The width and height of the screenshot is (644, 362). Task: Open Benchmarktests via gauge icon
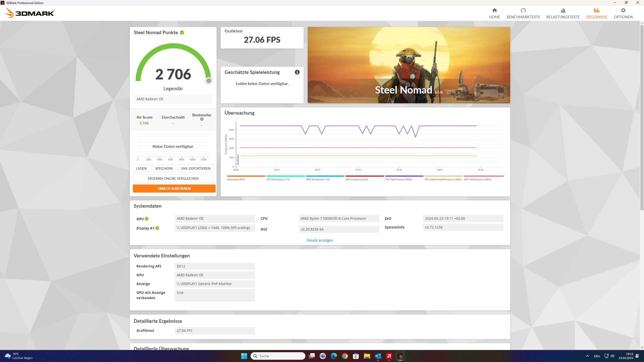point(523,11)
